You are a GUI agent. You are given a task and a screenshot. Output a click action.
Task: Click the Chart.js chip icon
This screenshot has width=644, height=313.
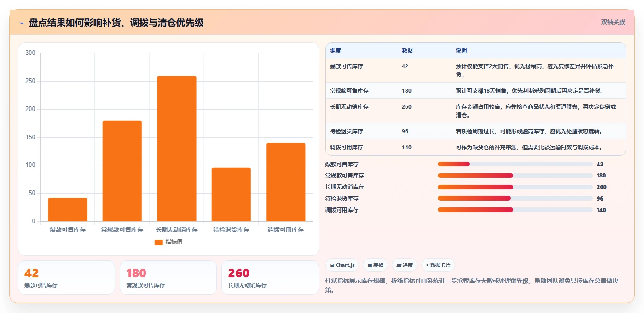(x=332, y=266)
